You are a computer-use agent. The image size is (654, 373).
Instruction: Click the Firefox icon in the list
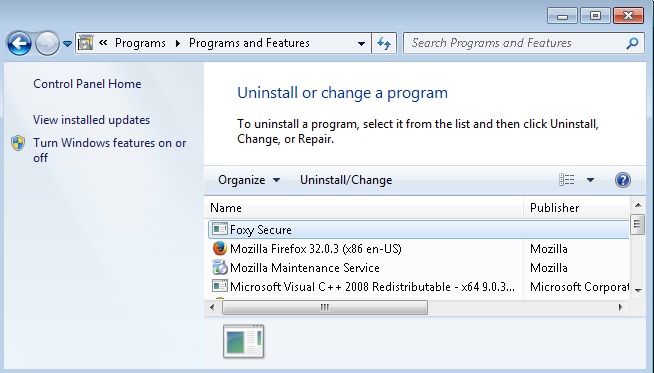pos(220,248)
